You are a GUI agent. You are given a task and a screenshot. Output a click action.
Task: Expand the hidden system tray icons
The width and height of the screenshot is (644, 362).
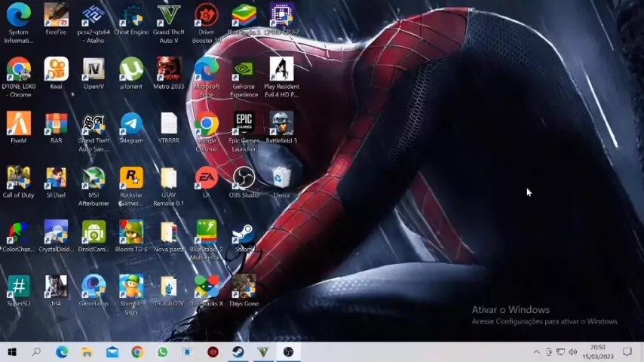536,352
